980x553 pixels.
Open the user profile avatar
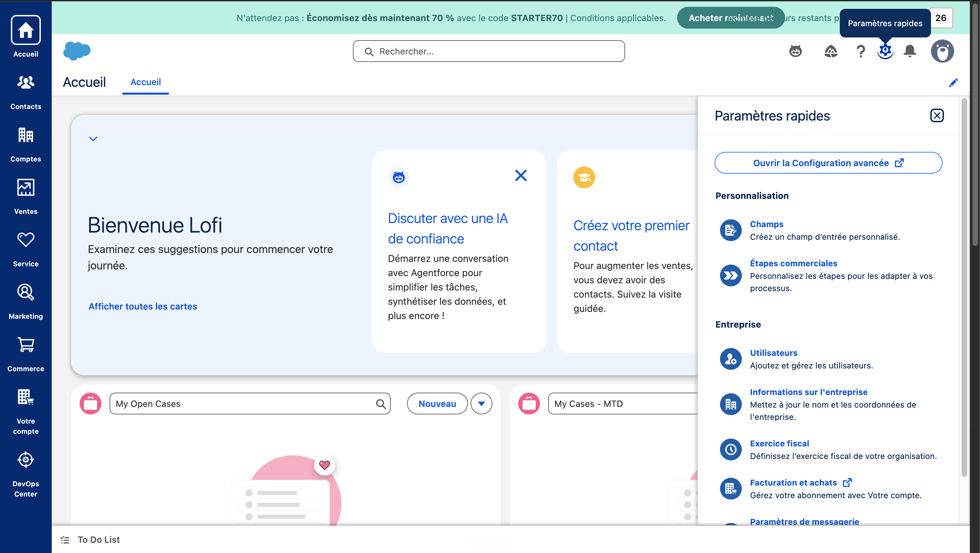(x=942, y=51)
